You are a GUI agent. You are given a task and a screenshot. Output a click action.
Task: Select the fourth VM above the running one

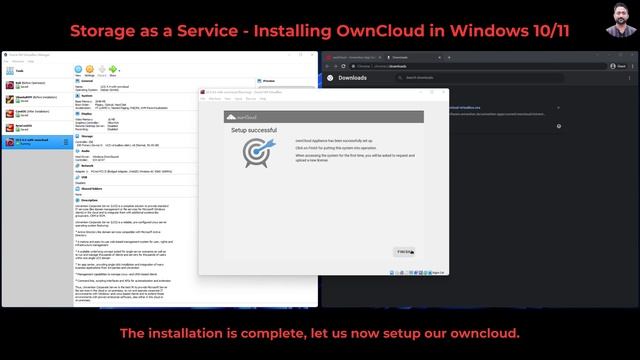pos(37,128)
